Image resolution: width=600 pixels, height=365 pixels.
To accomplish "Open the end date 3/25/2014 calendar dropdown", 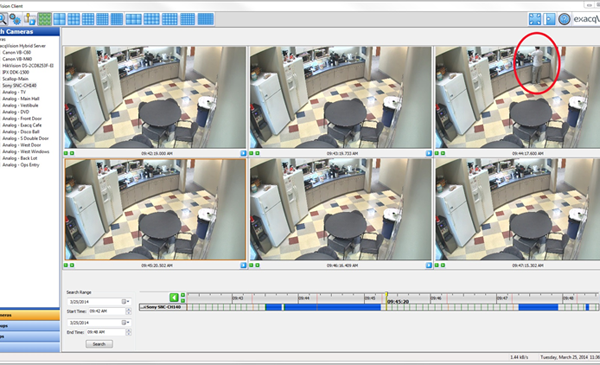I will point(125,323).
